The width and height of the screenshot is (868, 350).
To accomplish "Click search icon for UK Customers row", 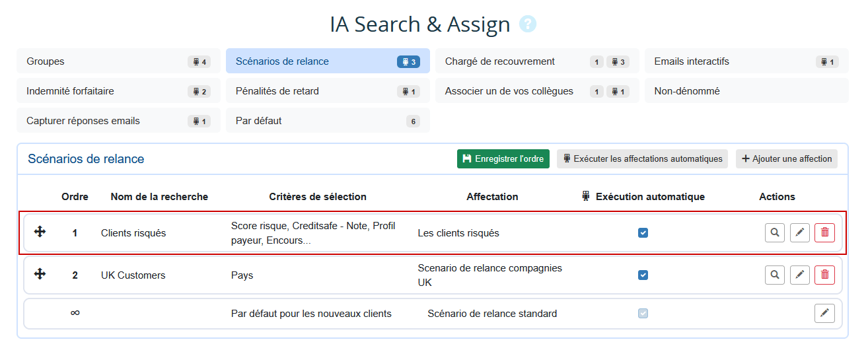I will click(x=775, y=275).
